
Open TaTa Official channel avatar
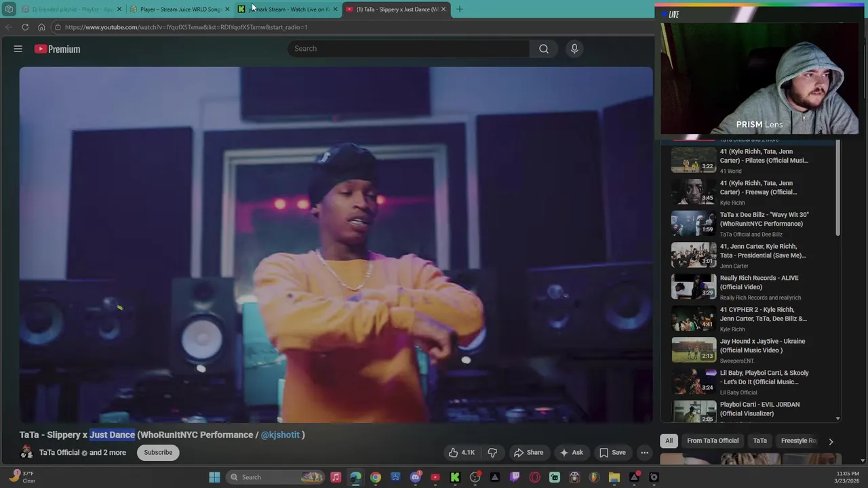26,452
